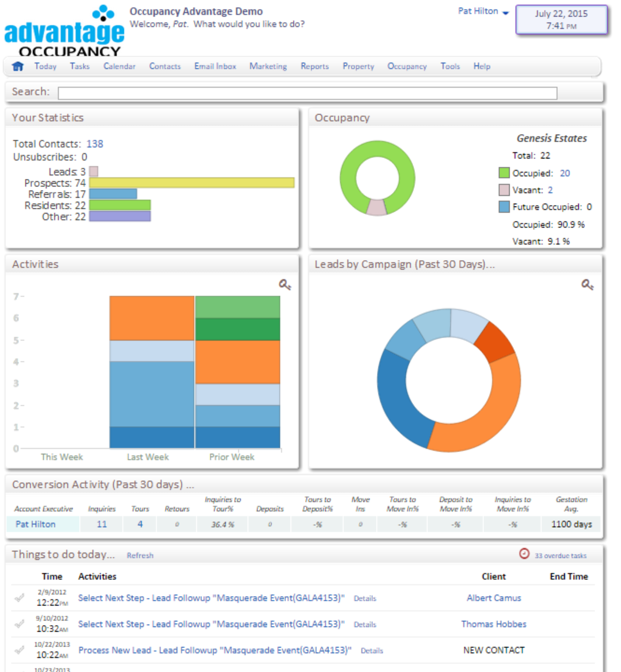Open the zoom tool on the Activities chart
The image size is (621, 672).
pyautogui.click(x=284, y=285)
